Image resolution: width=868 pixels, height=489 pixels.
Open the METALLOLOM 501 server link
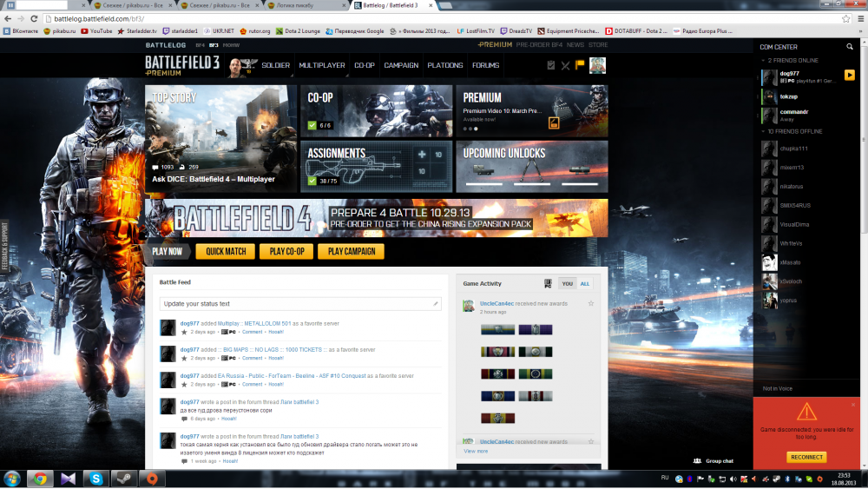pos(254,323)
